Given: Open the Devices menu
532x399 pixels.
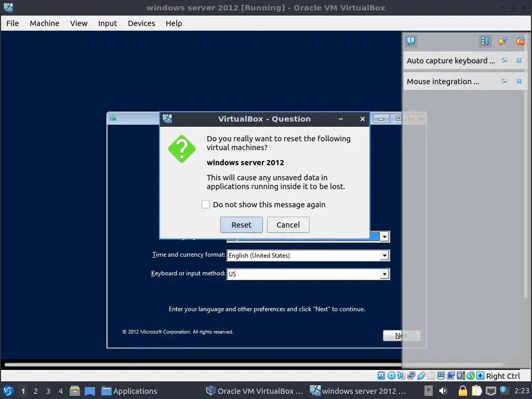Looking at the screenshot, I should point(141,23).
